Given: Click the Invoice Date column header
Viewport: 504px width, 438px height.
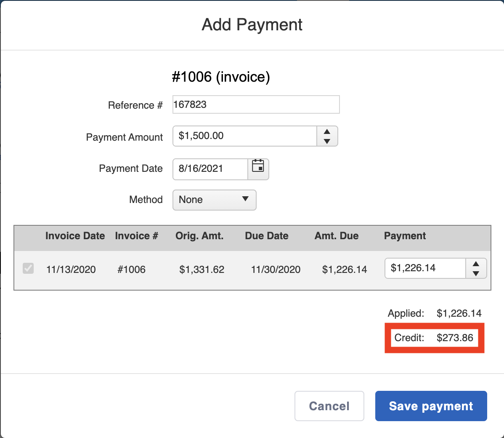Looking at the screenshot, I should [x=75, y=236].
